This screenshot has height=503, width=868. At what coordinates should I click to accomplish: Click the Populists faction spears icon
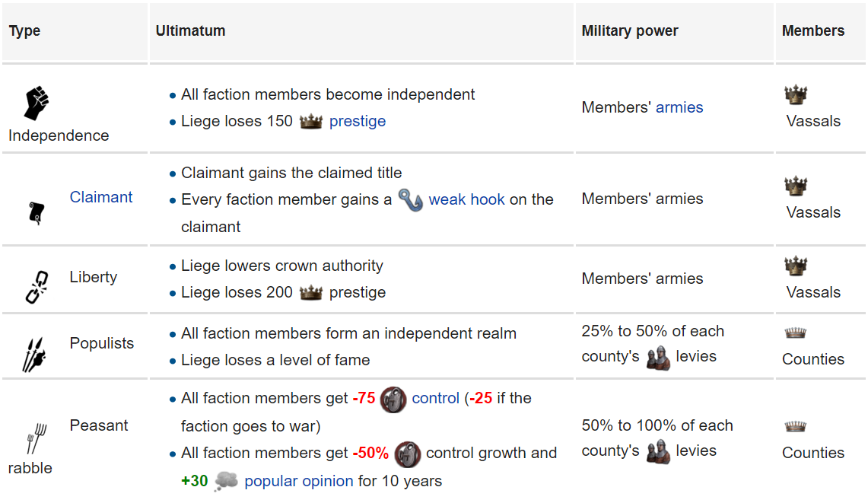[33, 354]
